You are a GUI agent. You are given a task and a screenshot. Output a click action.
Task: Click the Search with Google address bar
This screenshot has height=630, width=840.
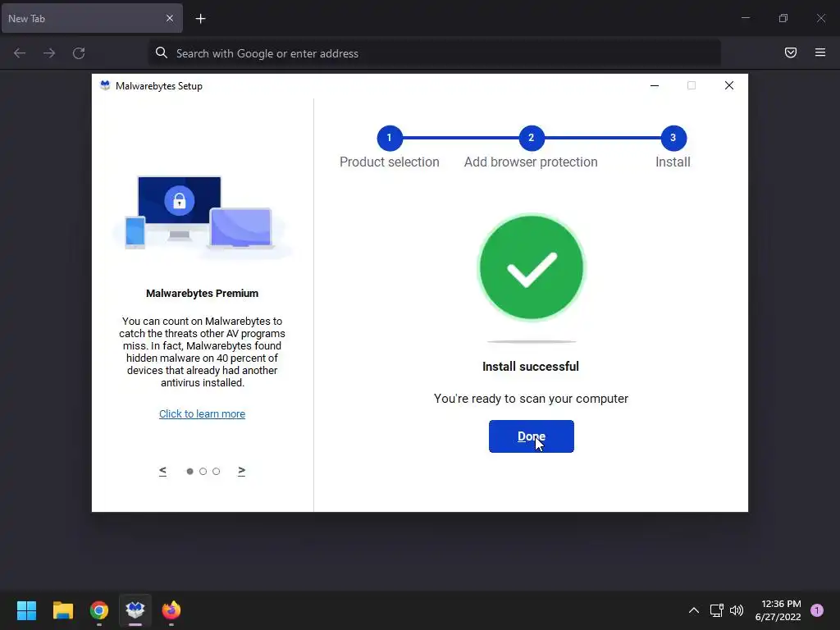(435, 53)
